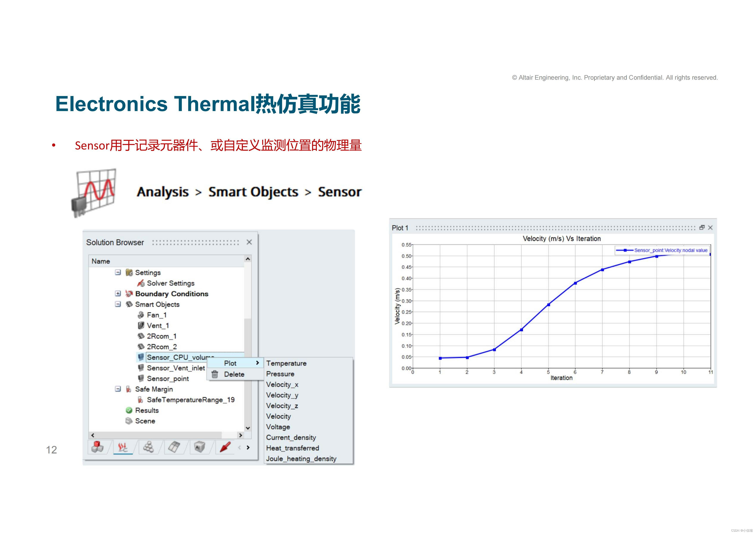This screenshot has width=756, height=534.
Task: Select Sensor_Vent_inlet in the tree
Action: click(x=176, y=368)
